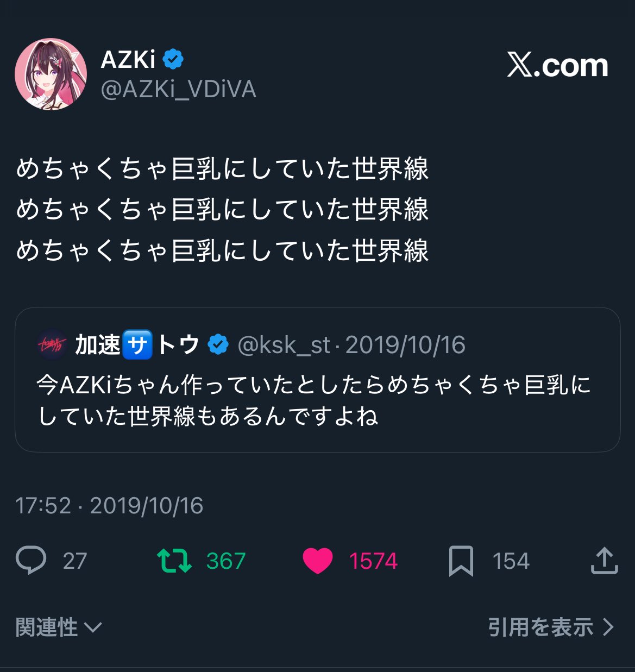
Task: Open the @ksk_st handle link
Action: click(284, 345)
